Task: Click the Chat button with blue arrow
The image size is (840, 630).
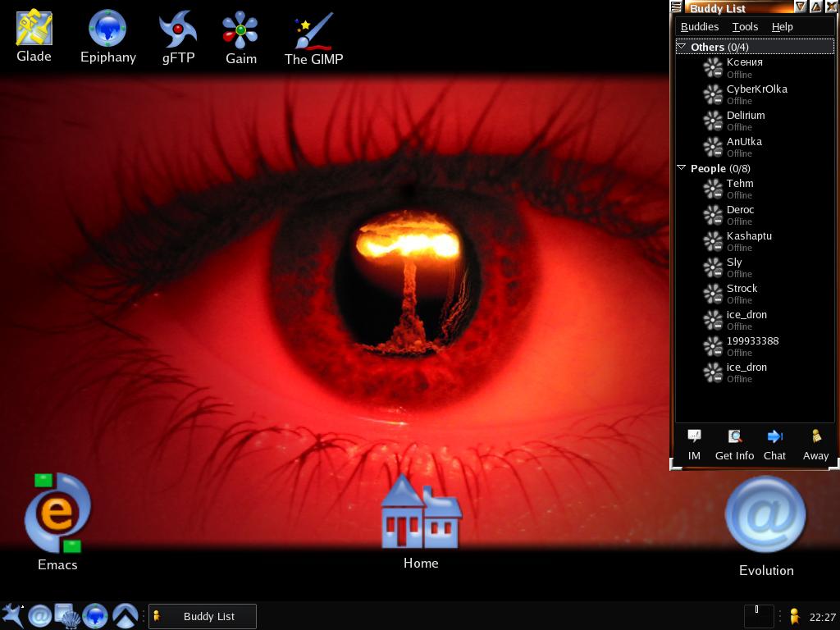Action: pyautogui.click(x=774, y=445)
